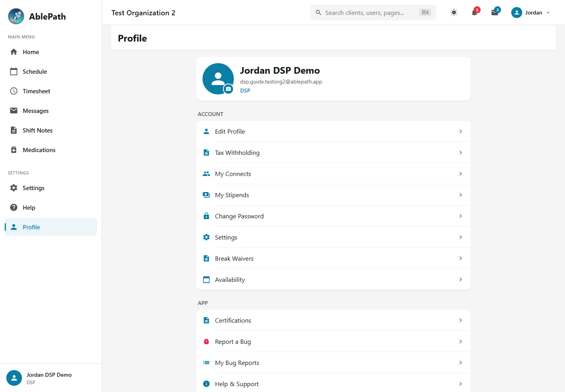This screenshot has height=392, width=565.
Task: Open the Tax Withholding row
Action: (334, 152)
